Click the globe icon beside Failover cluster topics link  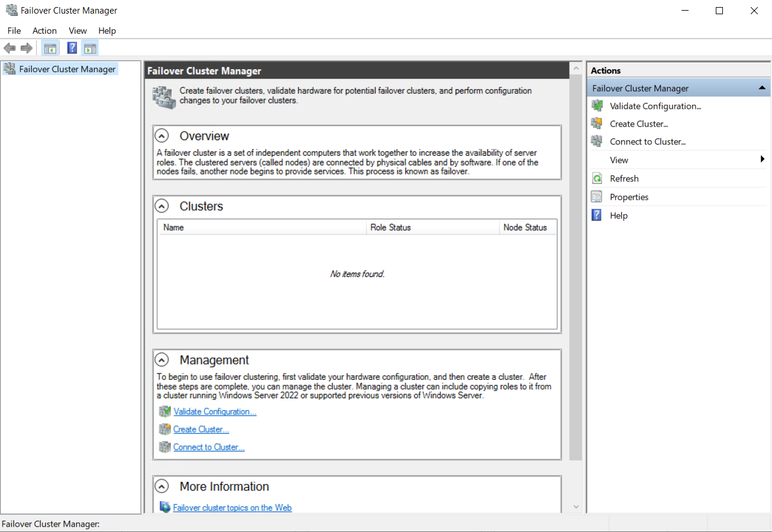pyautogui.click(x=165, y=507)
